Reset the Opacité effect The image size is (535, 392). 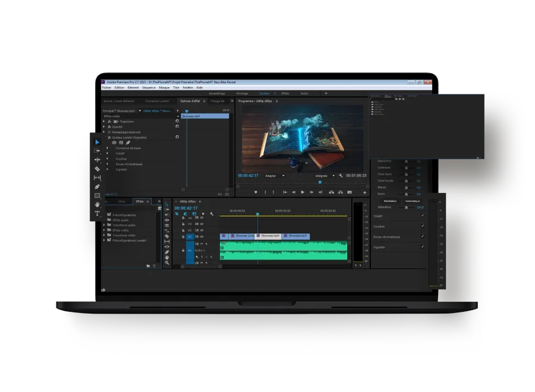click(177, 126)
